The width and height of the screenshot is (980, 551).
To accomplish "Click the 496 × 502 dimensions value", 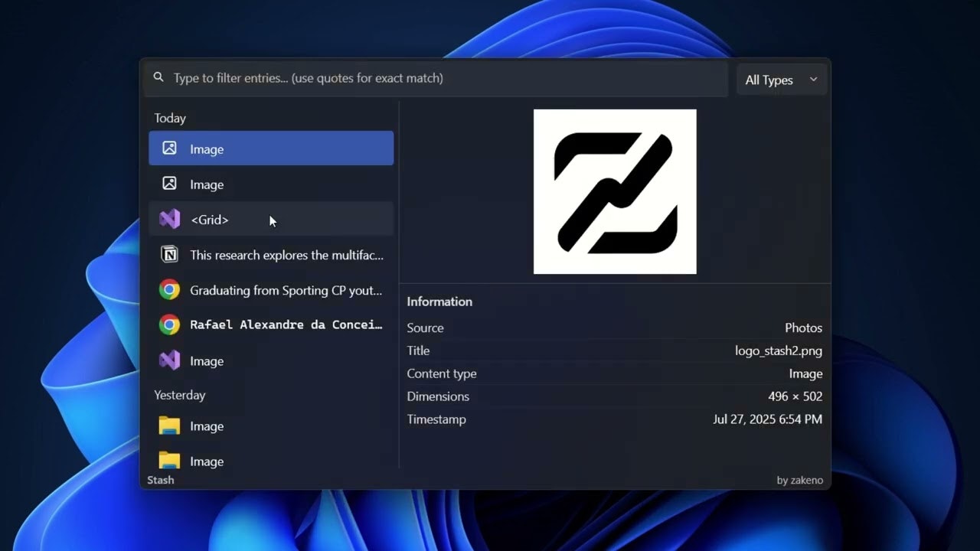I will [x=795, y=396].
